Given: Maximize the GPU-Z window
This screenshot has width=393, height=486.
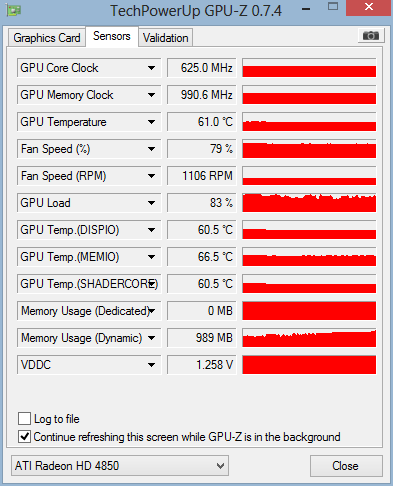Looking at the screenshot, I should click(x=333, y=6).
